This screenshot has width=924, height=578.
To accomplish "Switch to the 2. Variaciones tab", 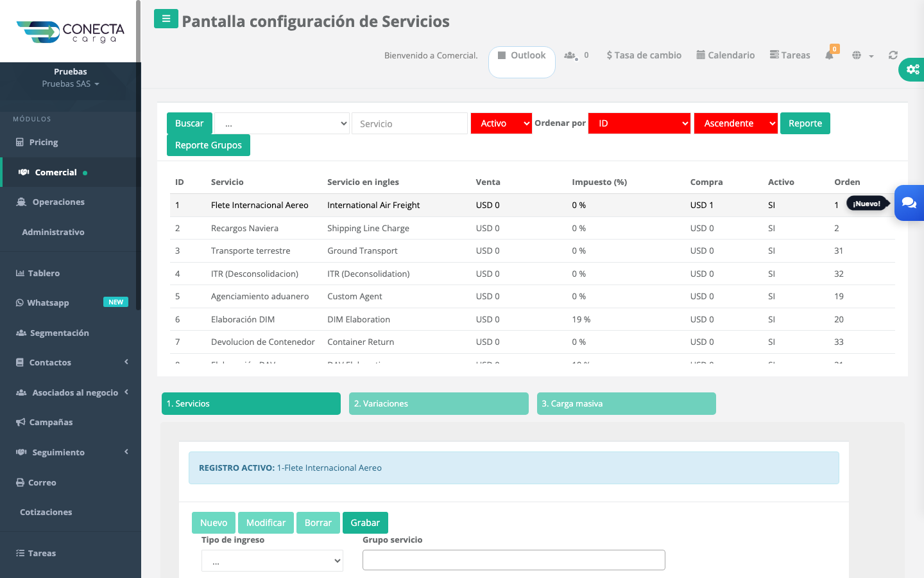I will (x=439, y=404).
